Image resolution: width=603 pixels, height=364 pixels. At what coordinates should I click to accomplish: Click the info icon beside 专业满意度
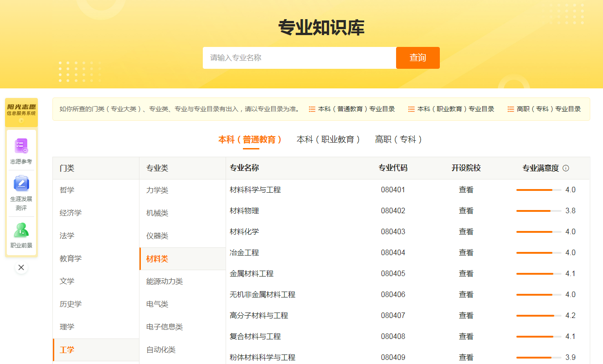coord(566,168)
